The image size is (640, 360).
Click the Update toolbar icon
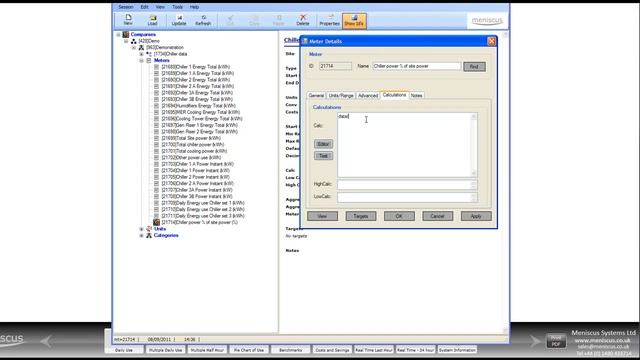pos(179,20)
